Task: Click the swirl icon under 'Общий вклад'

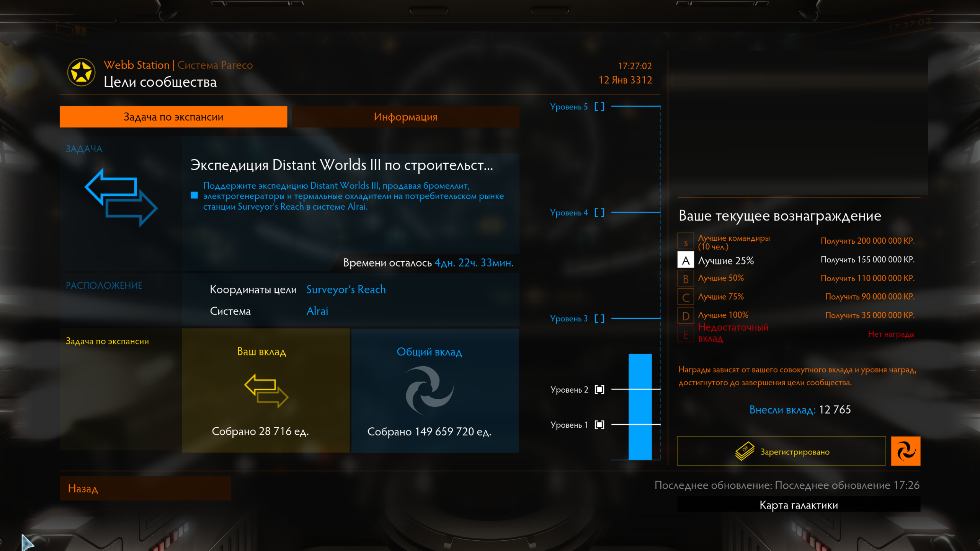Action: pyautogui.click(x=430, y=391)
